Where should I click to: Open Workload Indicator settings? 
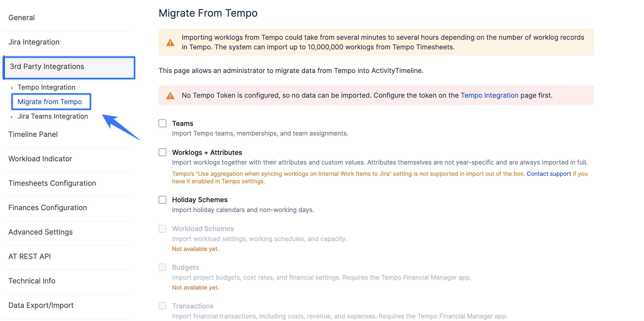[x=40, y=159]
